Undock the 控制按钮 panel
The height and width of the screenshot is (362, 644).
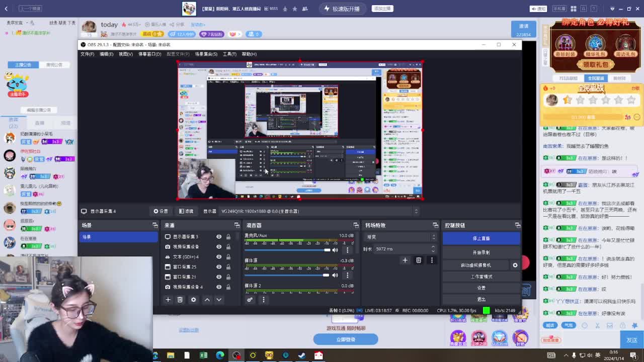pos(517,225)
